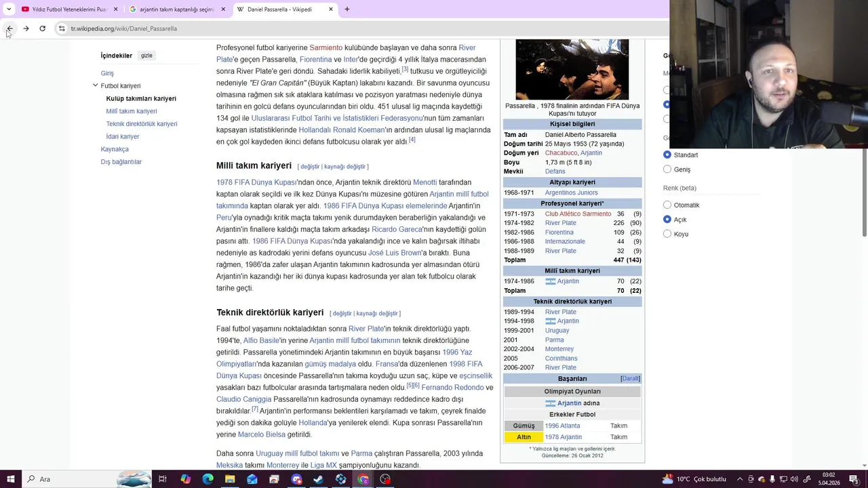Screen dimensions: 868x488
Task: Open the Passarella 1978 final infobox photo
Action: 572,69
